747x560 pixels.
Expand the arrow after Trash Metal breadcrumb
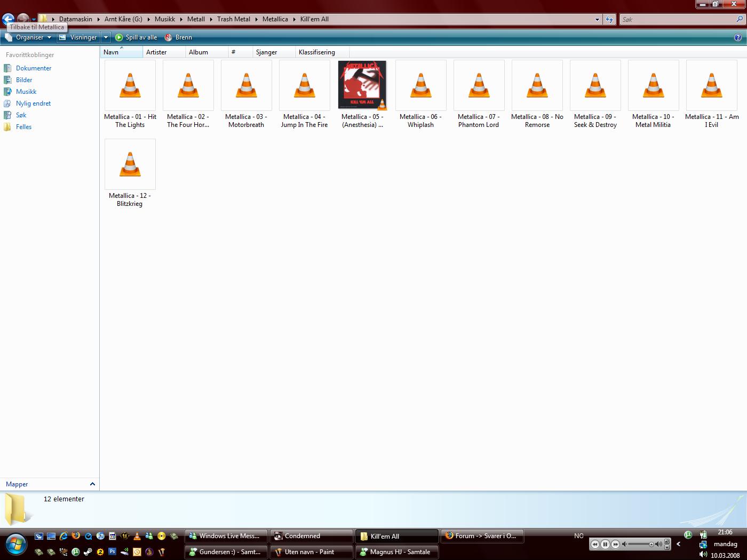256,19
